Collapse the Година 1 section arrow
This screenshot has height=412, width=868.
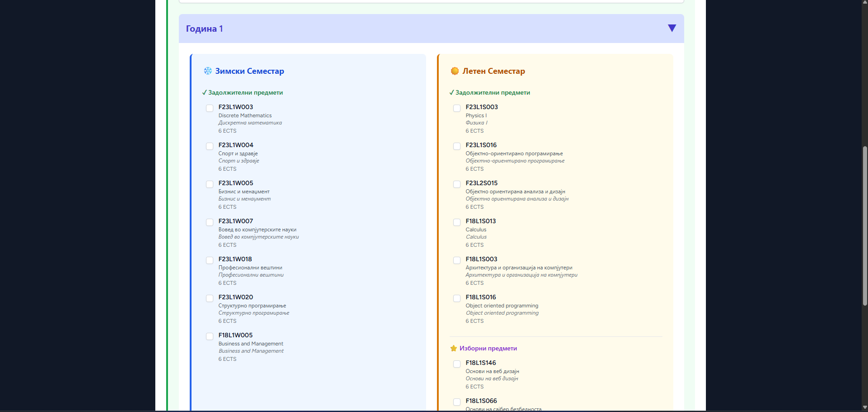coord(671,28)
